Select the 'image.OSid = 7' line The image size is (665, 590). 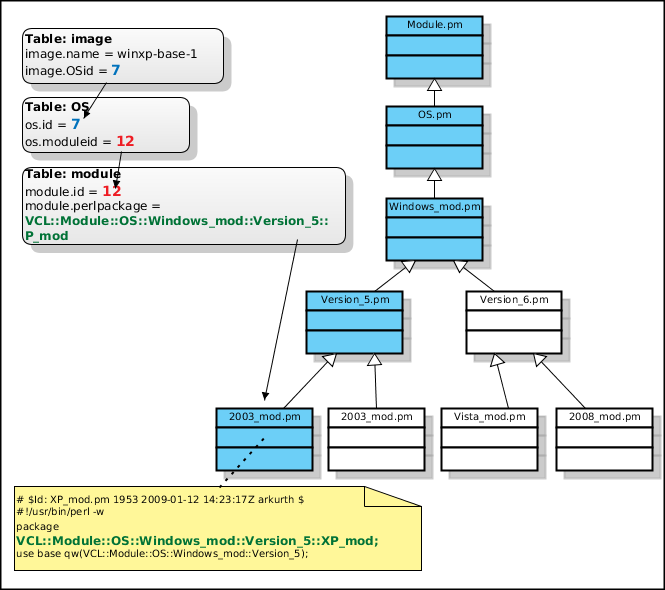(73, 70)
